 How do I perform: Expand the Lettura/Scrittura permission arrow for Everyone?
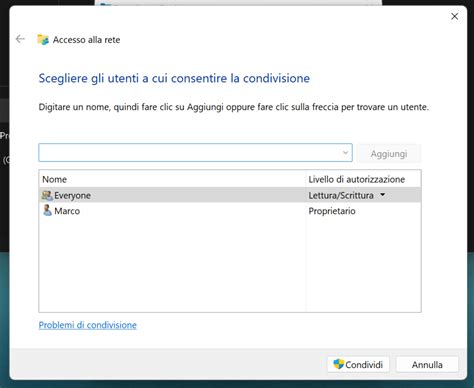click(383, 195)
